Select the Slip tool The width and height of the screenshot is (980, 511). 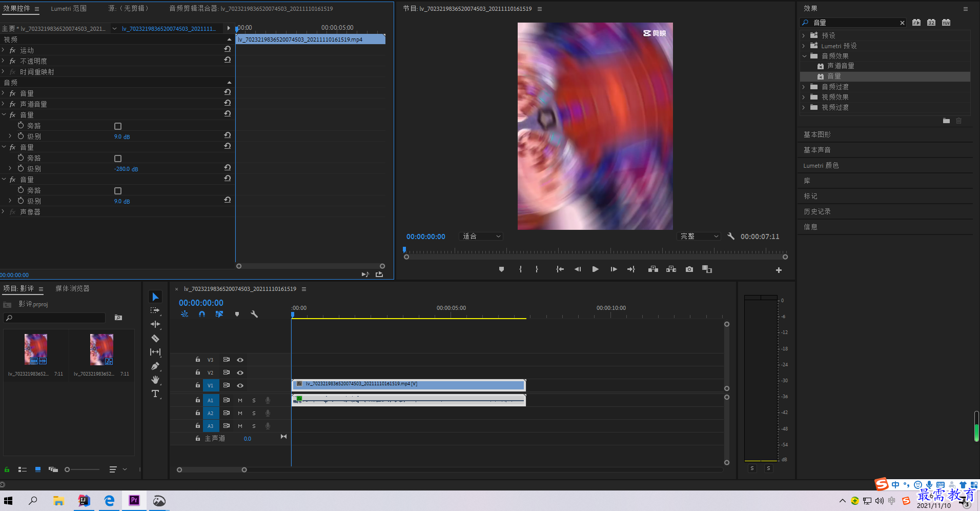155,352
